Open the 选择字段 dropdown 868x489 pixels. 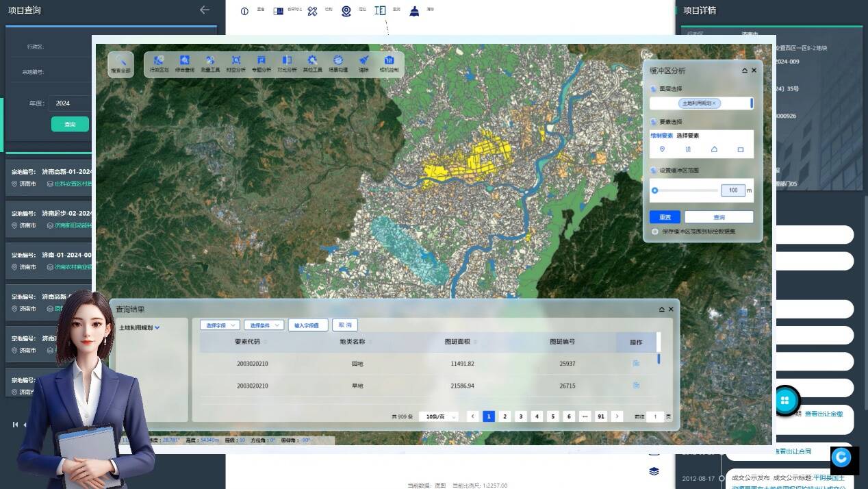click(220, 325)
